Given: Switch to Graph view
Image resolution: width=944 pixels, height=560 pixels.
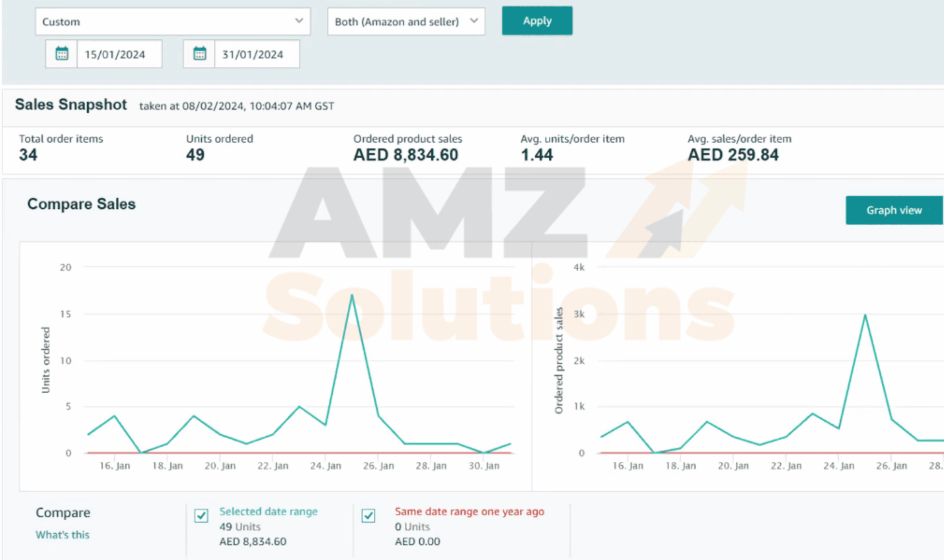Looking at the screenshot, I should click(x=894, y=210).
